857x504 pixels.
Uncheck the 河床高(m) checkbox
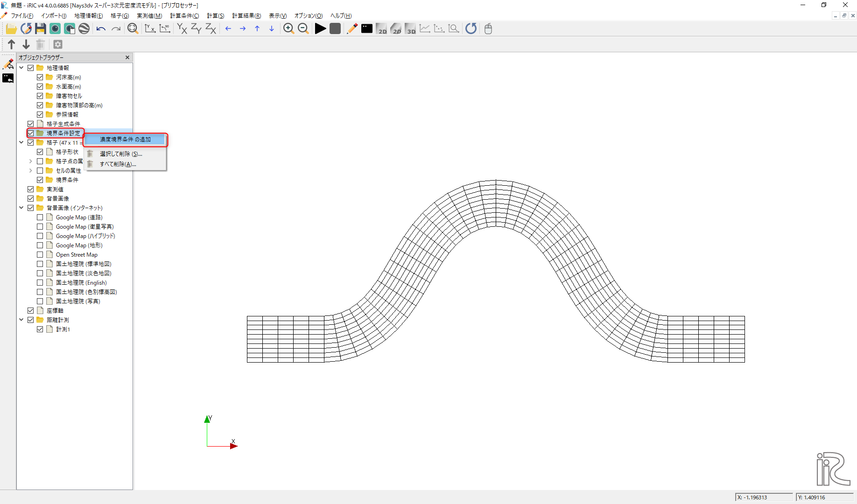(x=40, y=77)
